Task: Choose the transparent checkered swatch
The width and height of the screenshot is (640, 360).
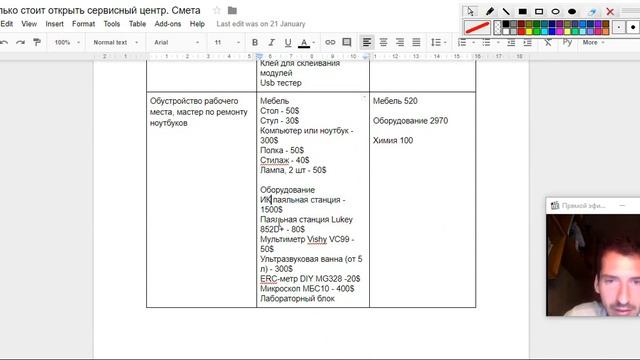Action: pyautogui.click(x=497, y=28)
